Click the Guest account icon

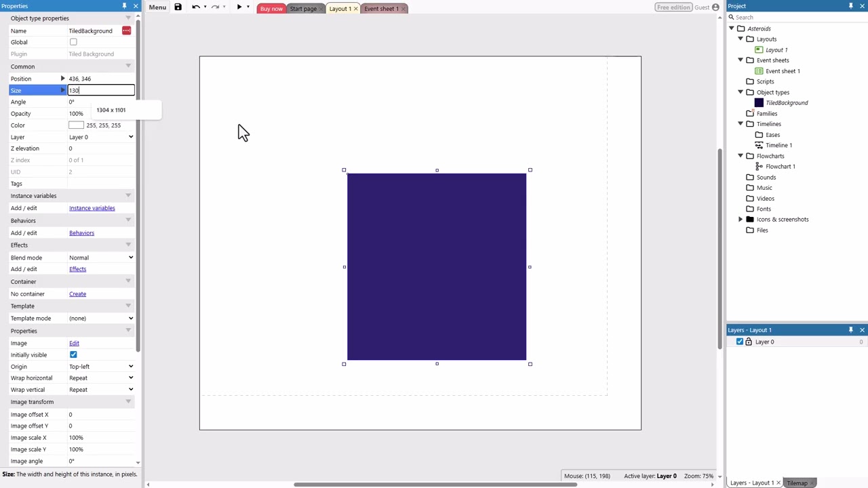click(715, 7)
